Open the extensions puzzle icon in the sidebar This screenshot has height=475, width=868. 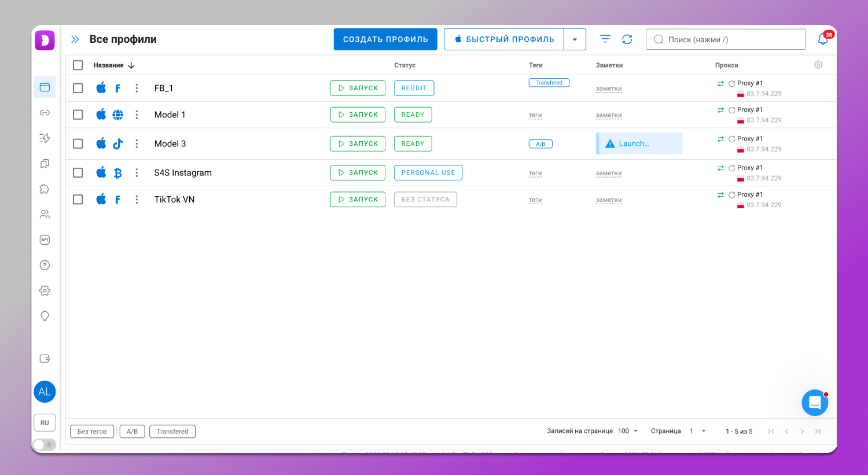click(x=45, y=189)
